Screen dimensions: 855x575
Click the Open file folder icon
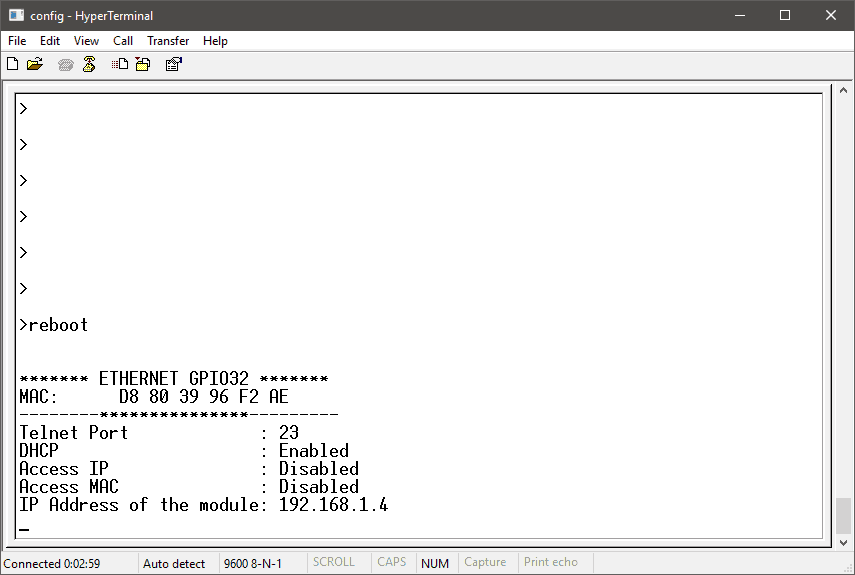click(x=35, y=64)
